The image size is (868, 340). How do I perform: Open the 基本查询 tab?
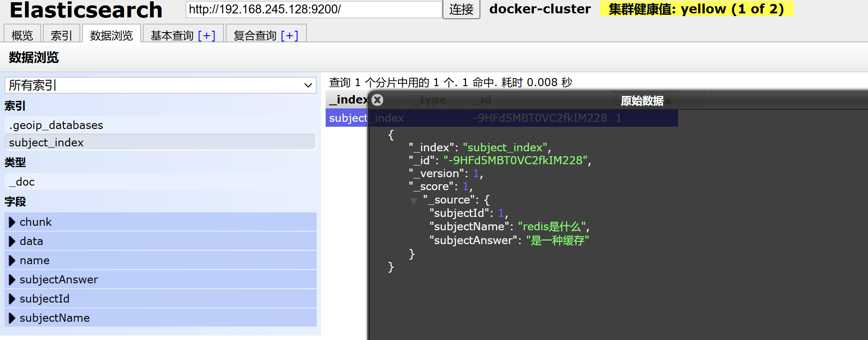pos(172,36)
